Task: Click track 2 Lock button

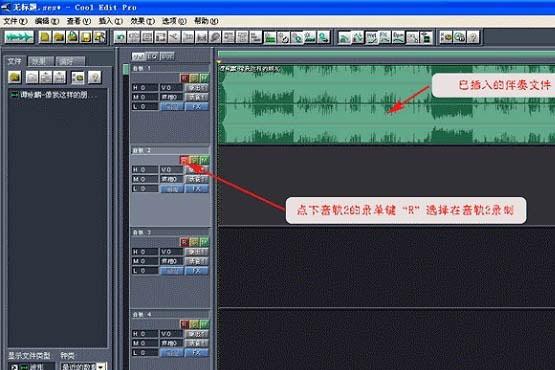Action: 172,188
